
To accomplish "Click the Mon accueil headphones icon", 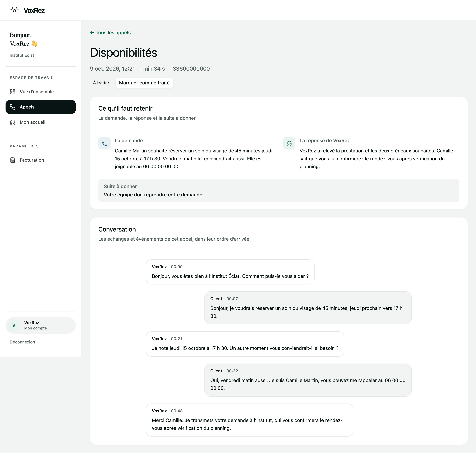I will 13,122.
